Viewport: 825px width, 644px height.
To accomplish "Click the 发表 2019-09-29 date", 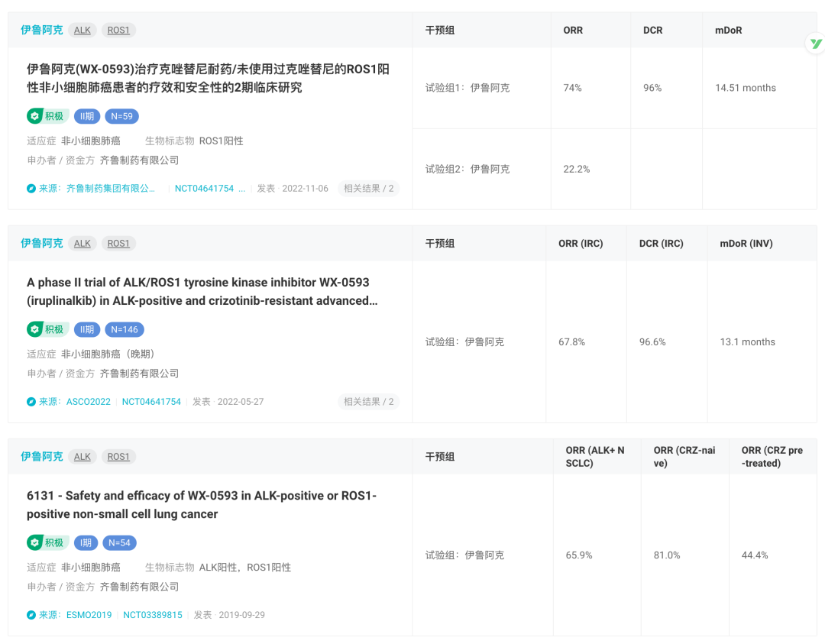I will click(229, 614).
